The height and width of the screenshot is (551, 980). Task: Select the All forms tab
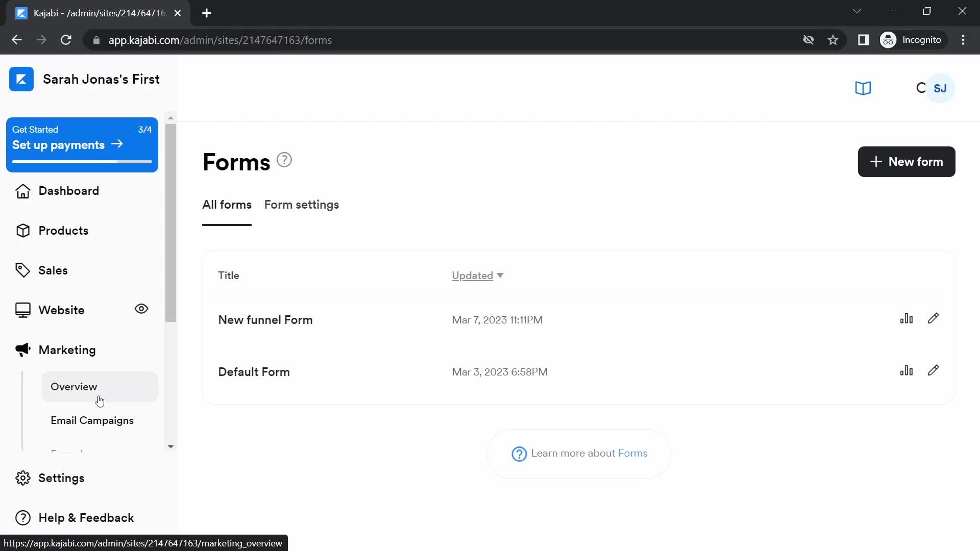point(227,205)
